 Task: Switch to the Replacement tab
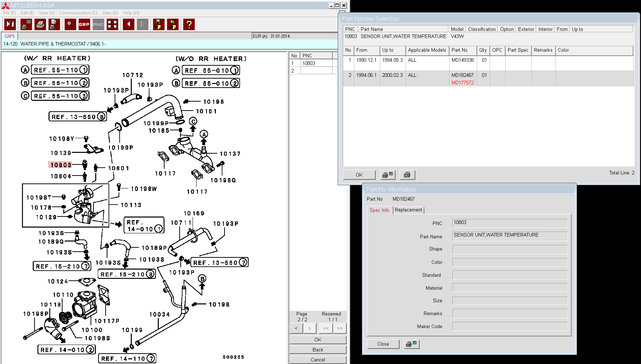click(x=408, y=210)
